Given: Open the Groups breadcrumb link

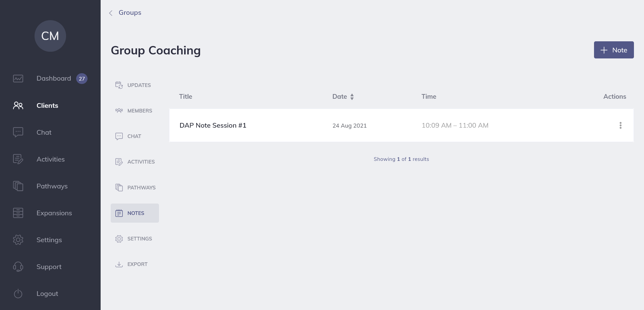Looking at the screenshot, I should [x=129, y=12].
